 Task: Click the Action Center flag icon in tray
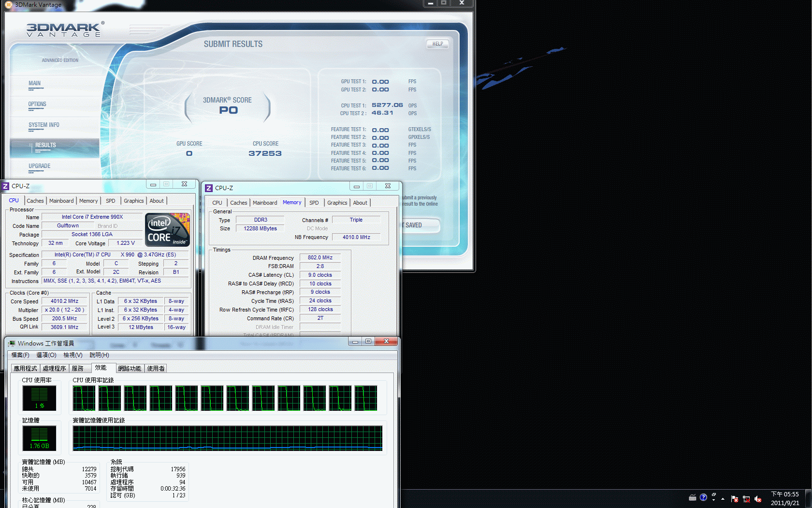coord(735,499)
